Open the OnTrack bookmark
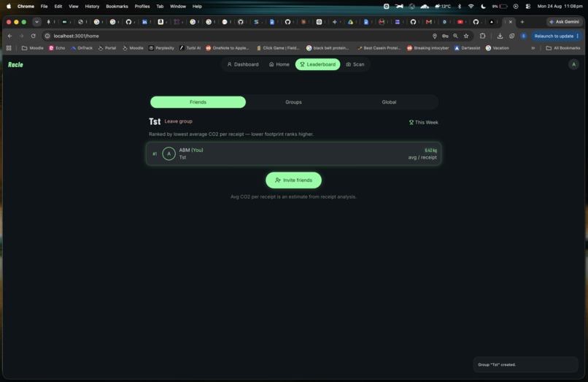The width and height of the screenshot is (588, 382). [82, 48]
